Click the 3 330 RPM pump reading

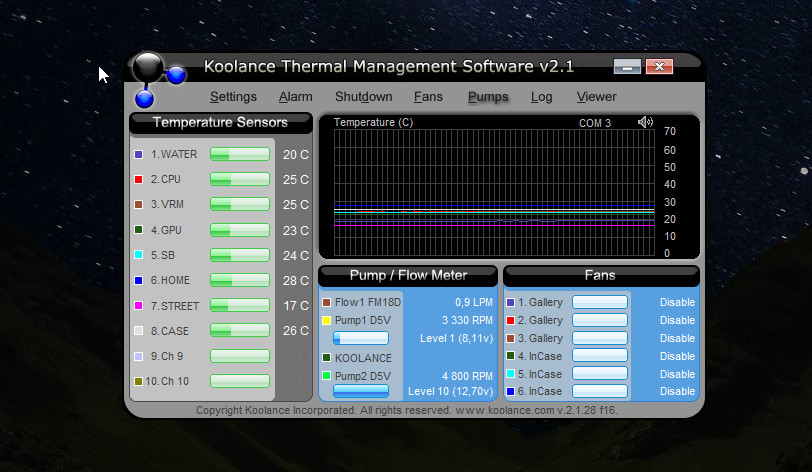pyautogui.click(x=467, y=320)
